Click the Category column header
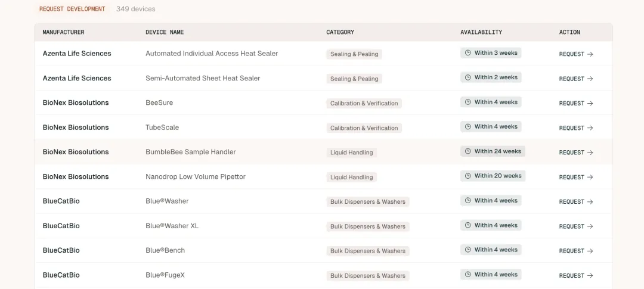Screen dimensions: 644x289 click(x=340, y=32)
